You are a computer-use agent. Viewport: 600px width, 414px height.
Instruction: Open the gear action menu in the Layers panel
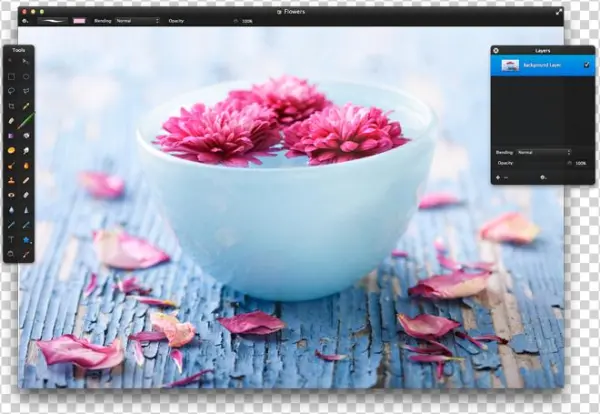coord(543,177)
